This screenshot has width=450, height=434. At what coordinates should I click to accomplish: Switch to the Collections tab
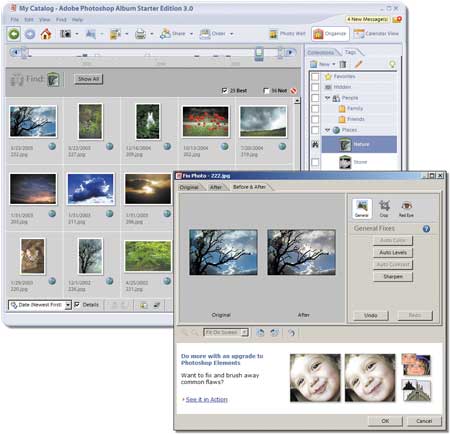[321, 53]
